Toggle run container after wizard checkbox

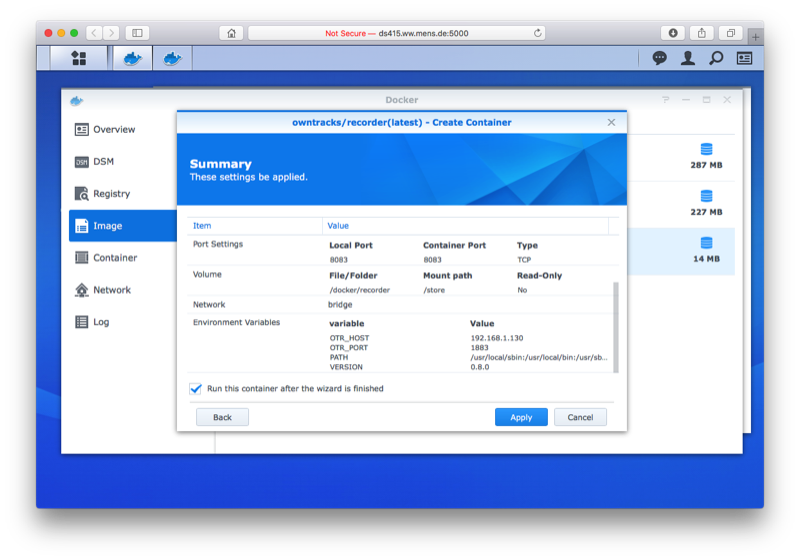click(x=195, y=389)
